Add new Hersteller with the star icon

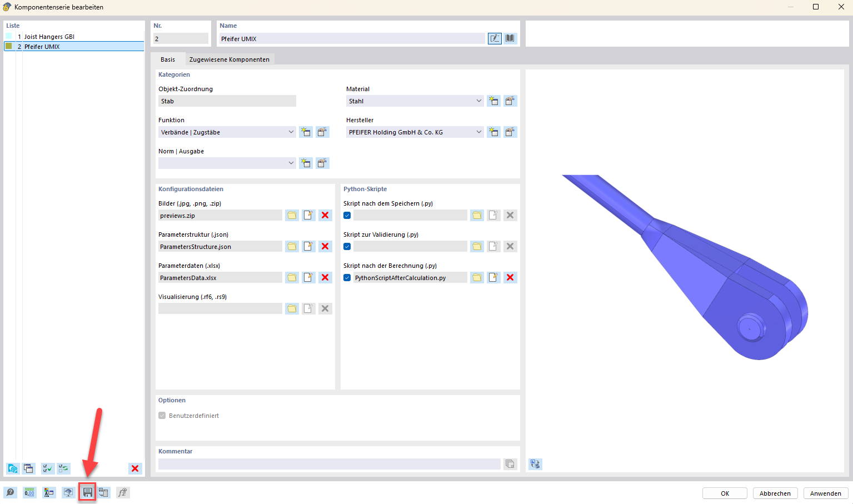coord(493,132)
